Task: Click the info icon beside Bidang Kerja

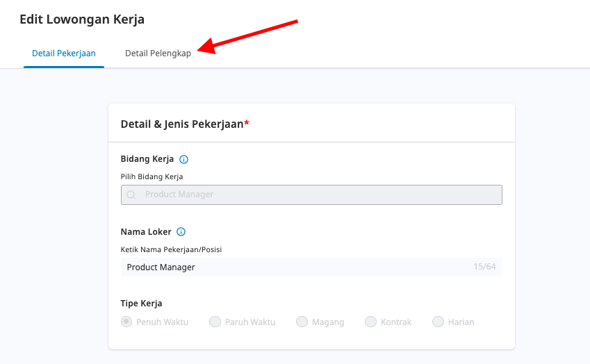Action: pos(183,160)
